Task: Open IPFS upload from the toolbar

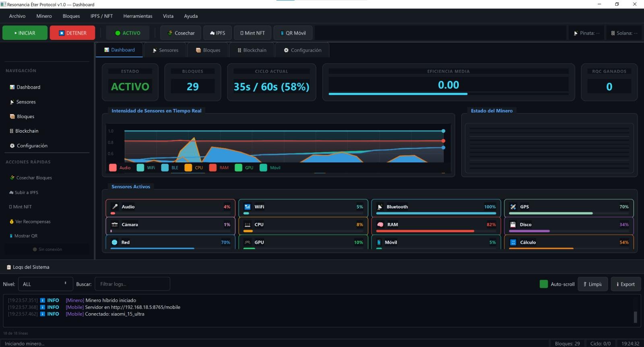Action: coord(217,33)
